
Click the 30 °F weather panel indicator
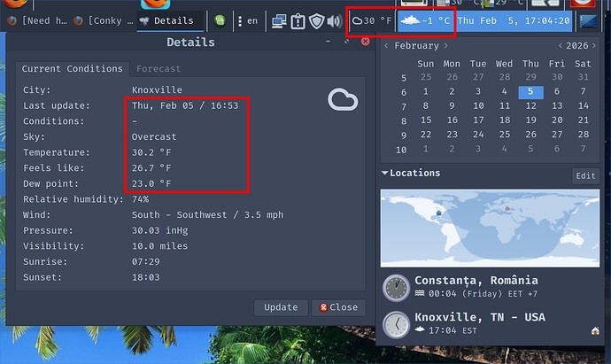pos(372,20)
